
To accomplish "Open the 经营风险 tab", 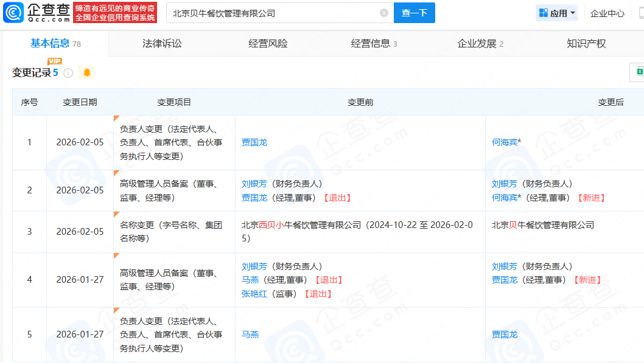I will [x=269, y=43].
